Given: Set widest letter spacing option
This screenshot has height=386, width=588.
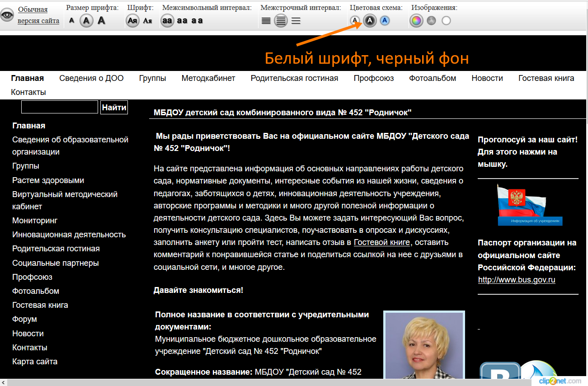Looking at the screenshot, I should pyautogui.click(x=197, y=20).
